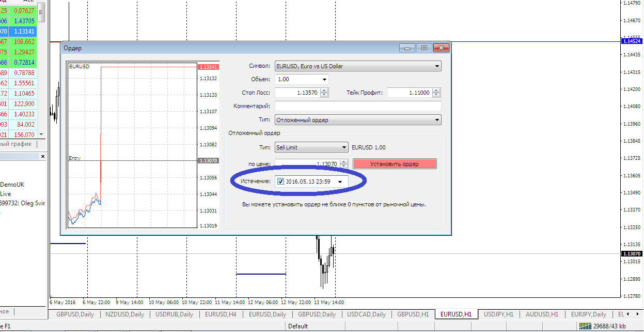
Task: Switch to the USDCAD,Daily chart tab
Action: [366, 314]
